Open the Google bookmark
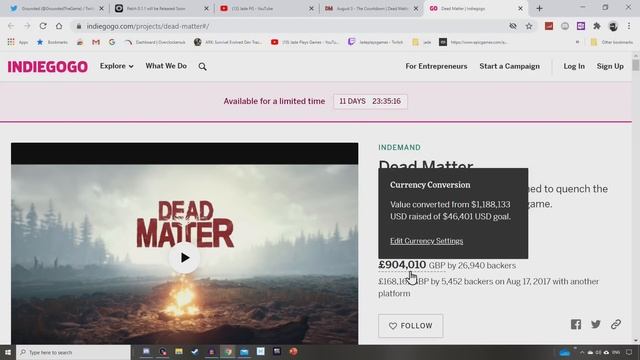Image resolution: width=640 pixels, height=360 pixels. click(112, 42)
